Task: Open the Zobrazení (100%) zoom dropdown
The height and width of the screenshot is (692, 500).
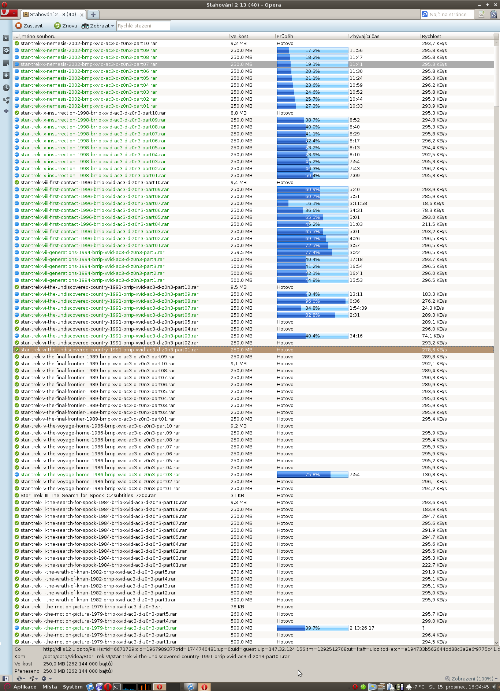Action: click(x=471, y=679)
